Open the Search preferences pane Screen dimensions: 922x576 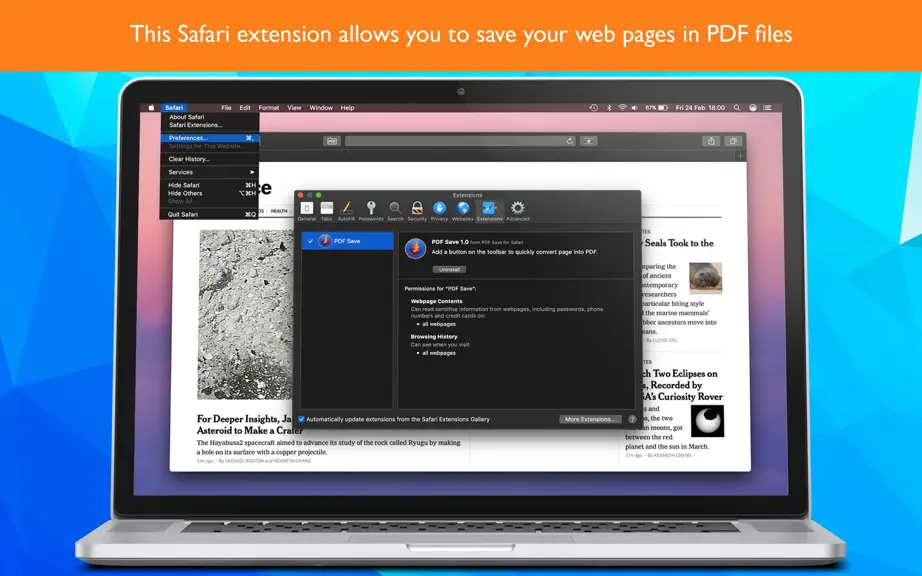(395, 210)
